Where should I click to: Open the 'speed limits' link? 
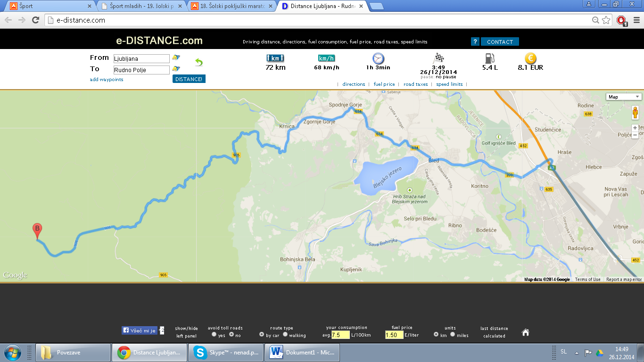coord(449,84)
